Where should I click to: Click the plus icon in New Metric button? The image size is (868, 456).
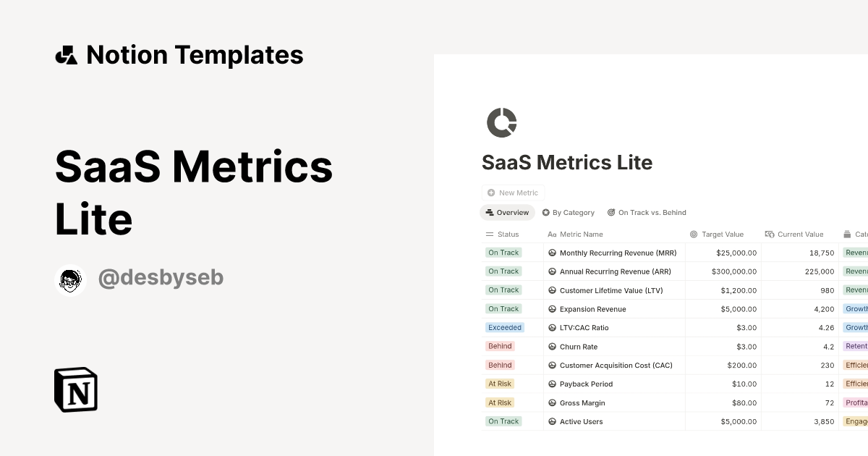(x=490, y=193)
